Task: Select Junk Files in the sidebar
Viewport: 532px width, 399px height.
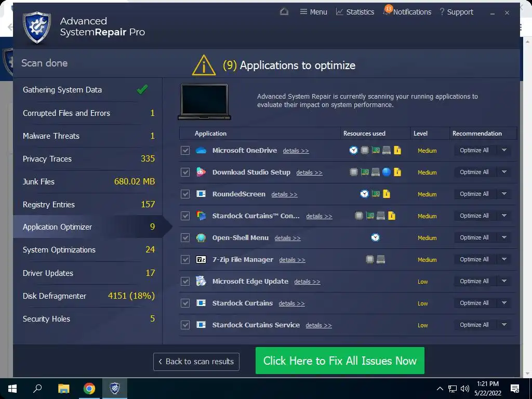Action: pos(88,181)
